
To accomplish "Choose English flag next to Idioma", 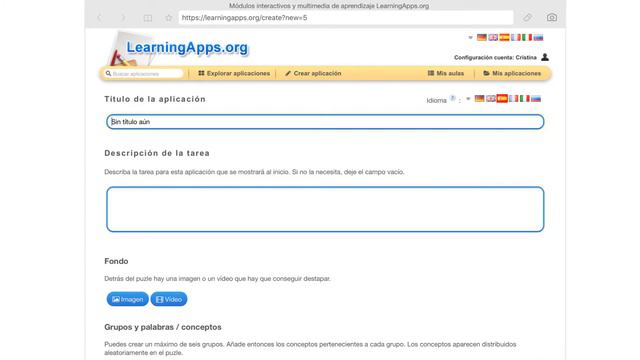I will (x=491, y=99).
